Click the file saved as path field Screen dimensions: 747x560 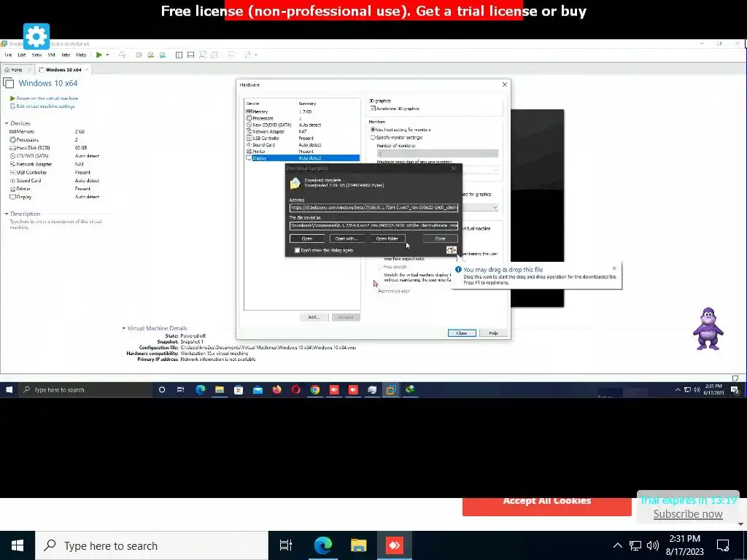coord(374,225)
